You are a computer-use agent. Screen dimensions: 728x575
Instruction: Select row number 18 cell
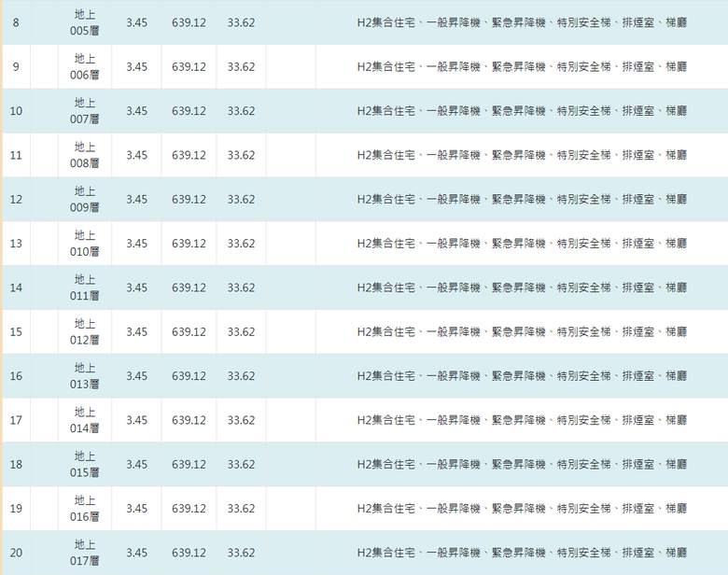pos(16,464)
